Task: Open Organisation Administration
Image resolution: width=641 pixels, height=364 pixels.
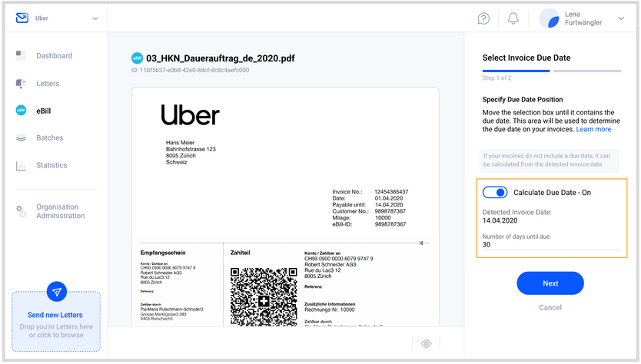Action: (x=61, y=211)
